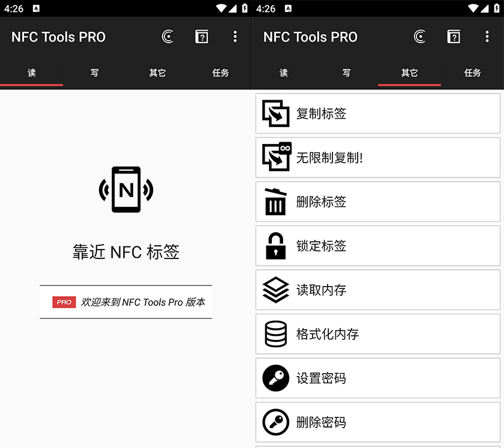Click the outlined key icon for 删除密码
The image size is (504, 448).
point(276,422)
